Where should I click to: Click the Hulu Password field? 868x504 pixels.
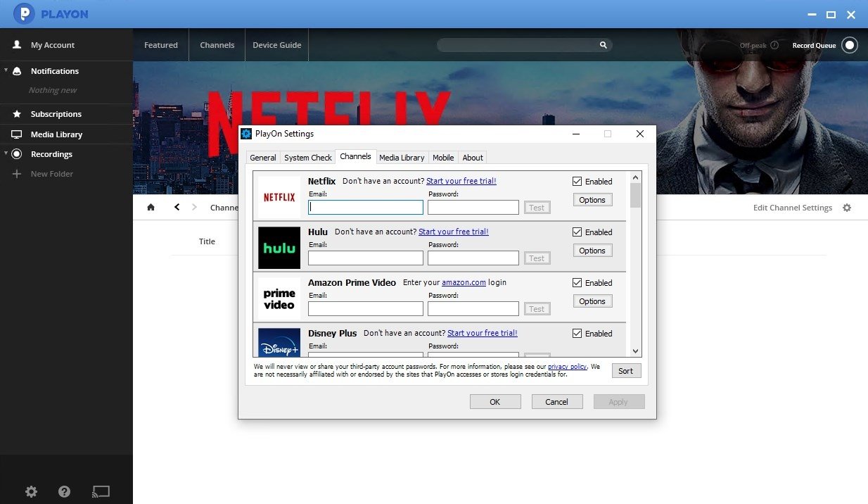[473, 258]
